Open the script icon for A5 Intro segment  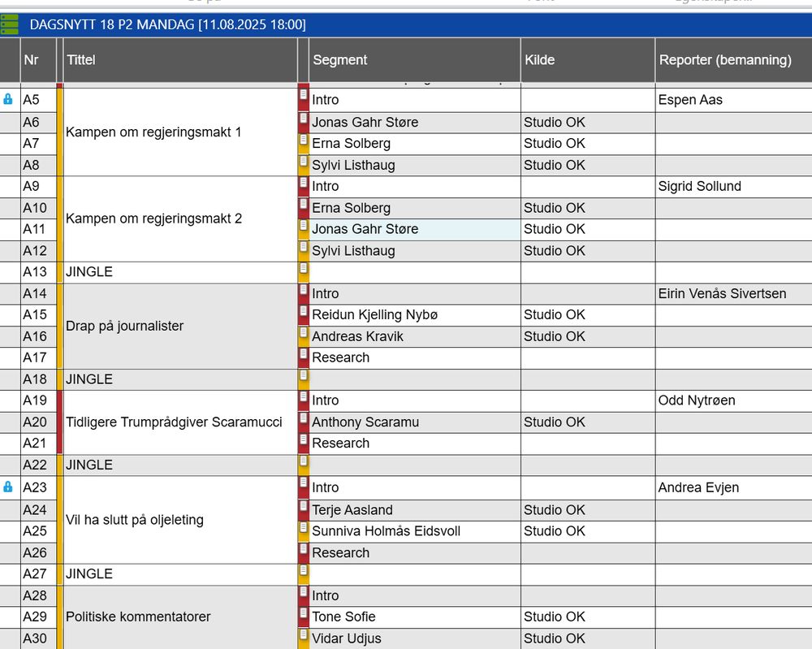[304, 95]
